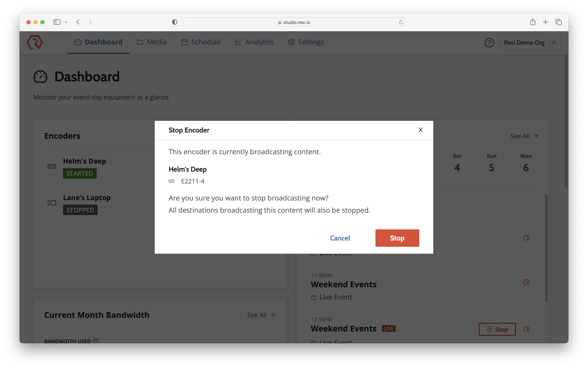Expand the sidebar options chevron
The image size is (588, 369).
pyautogui.click(x=66, y=22)
